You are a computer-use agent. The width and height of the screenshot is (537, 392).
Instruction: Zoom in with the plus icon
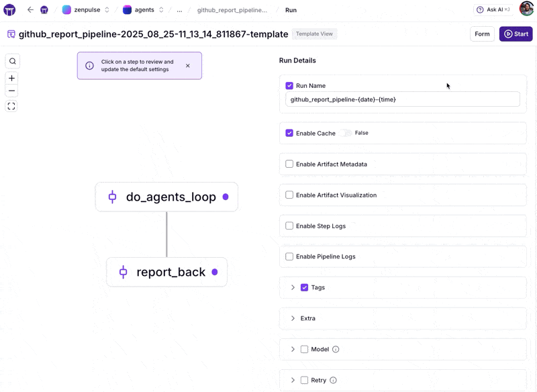coord(11,79)
